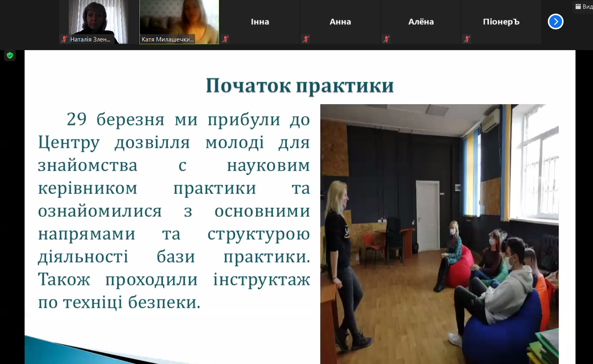Click '29 березня' in the slide text

[x=115, y=119]
